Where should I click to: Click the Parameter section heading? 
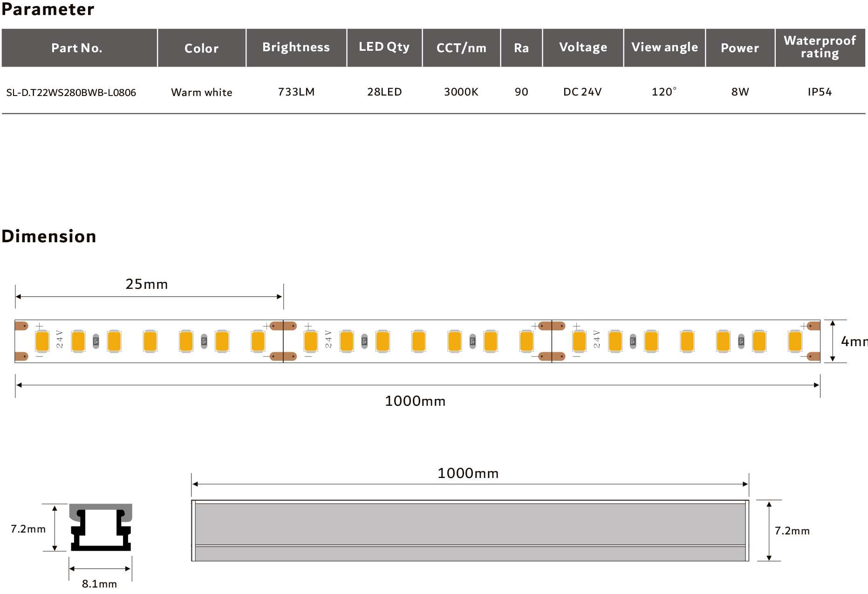pyautogui.click(x=48, y=9)
